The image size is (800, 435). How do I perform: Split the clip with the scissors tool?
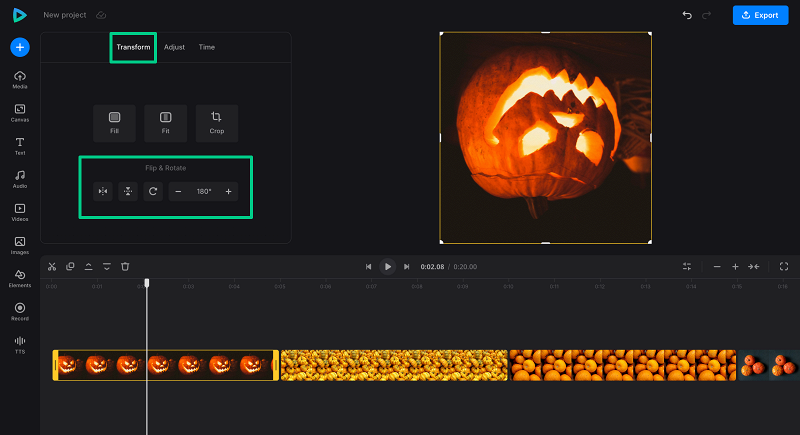coord(52,266)
